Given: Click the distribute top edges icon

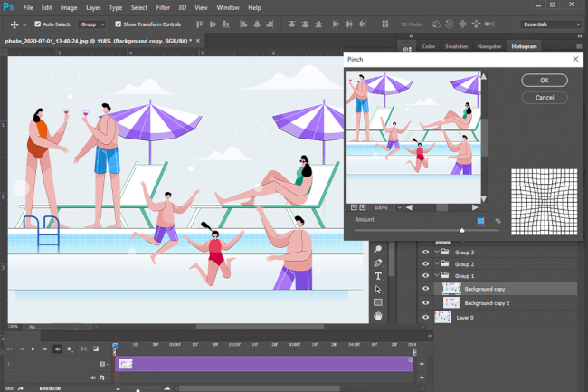Looking at the screenshot, I should click(x=291, y=24).
